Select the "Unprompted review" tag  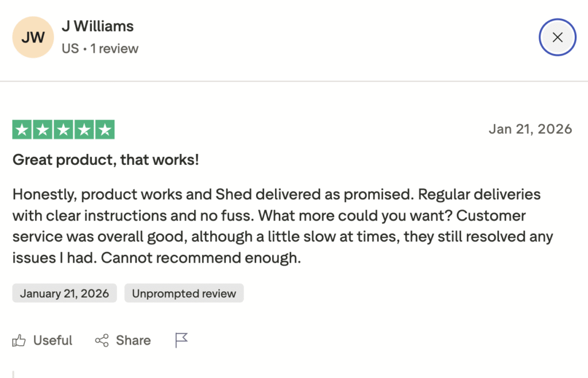(184, 294)
